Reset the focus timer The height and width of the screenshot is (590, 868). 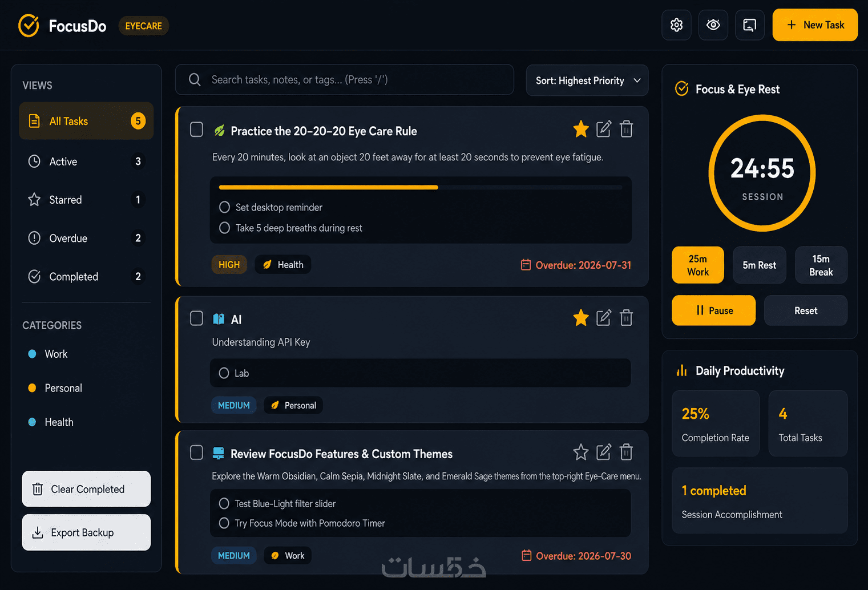[x=806, y=310]
